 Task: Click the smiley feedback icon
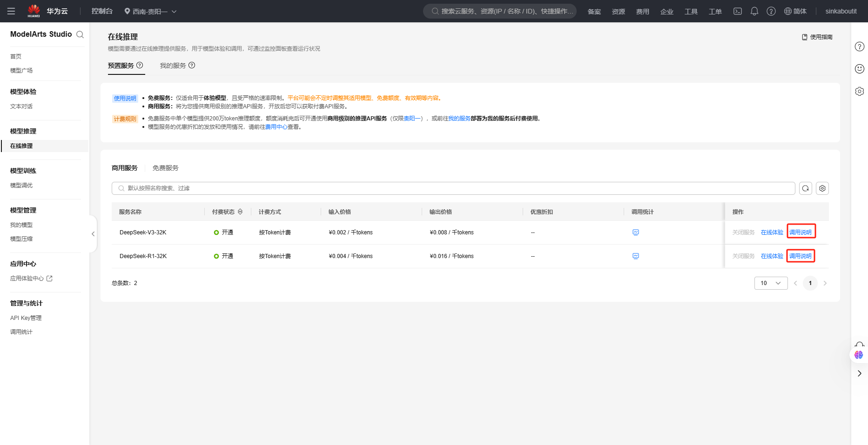coord(860,69)
